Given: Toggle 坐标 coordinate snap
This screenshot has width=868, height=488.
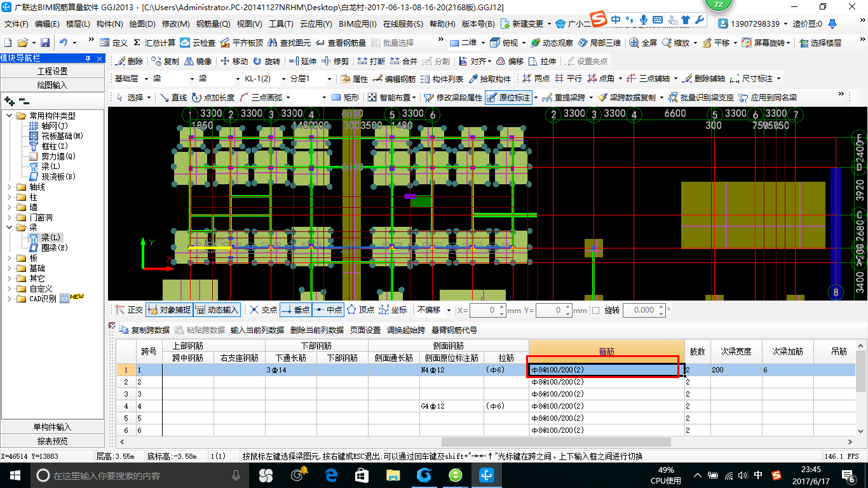Looking at the screenshot, I should click(x=393, y=310).
